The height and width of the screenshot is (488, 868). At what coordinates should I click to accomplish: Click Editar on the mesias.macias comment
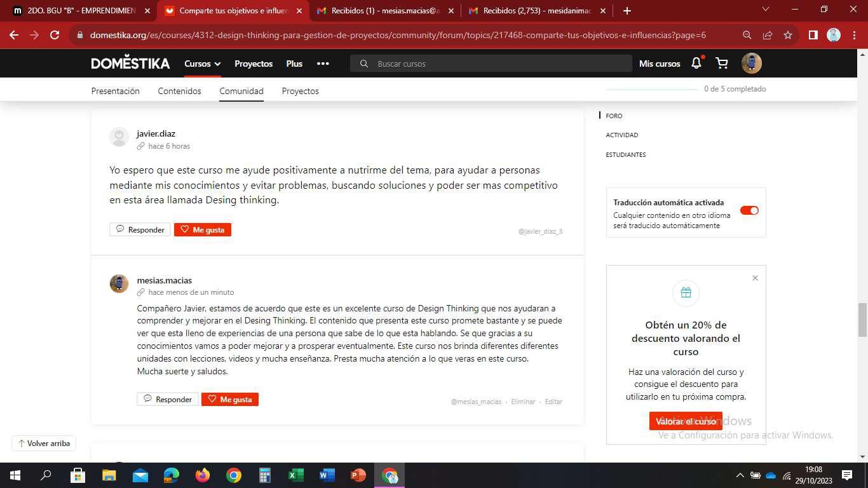[553, 402]
